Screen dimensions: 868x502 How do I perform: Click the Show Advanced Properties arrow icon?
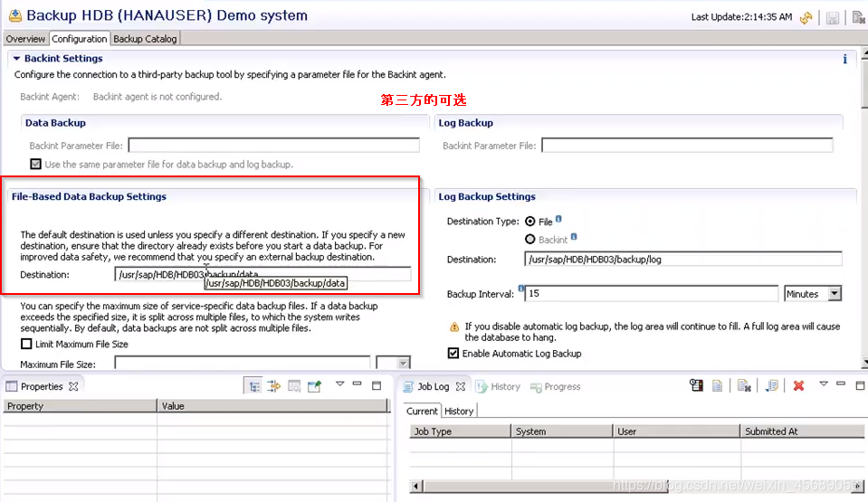[274, 386]
